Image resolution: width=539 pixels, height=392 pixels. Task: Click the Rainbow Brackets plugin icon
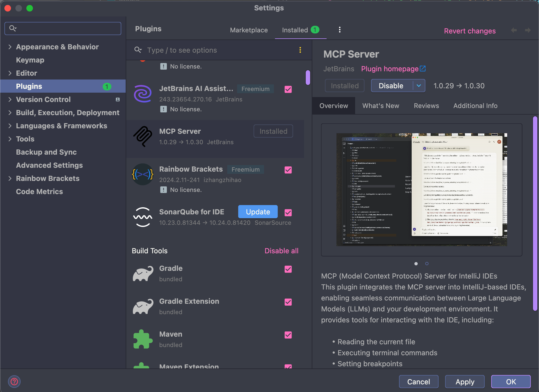tap(143, 174)
